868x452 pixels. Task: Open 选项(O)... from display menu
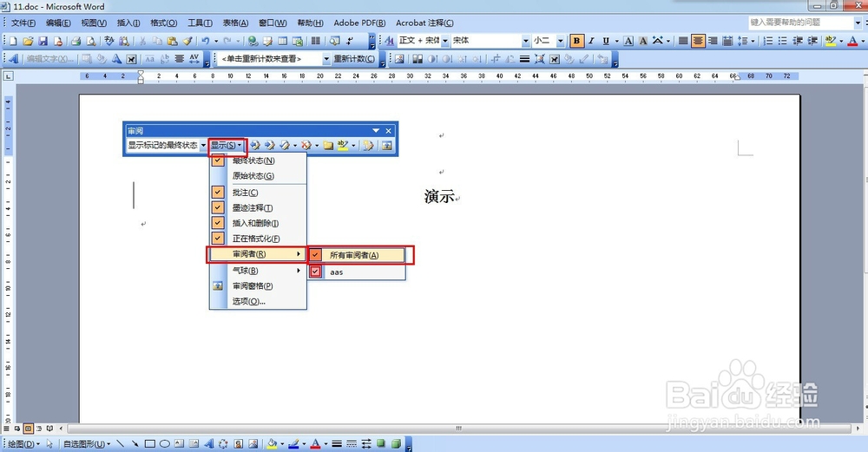pyautogui.click(x=258, y=302)
